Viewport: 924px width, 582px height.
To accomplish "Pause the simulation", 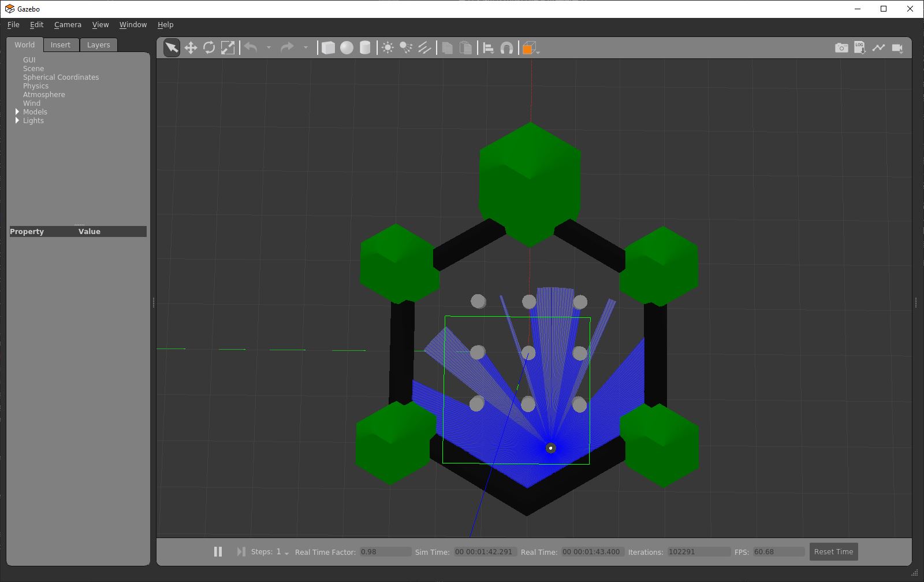I will pyautogui.click(x=218, y=552).
